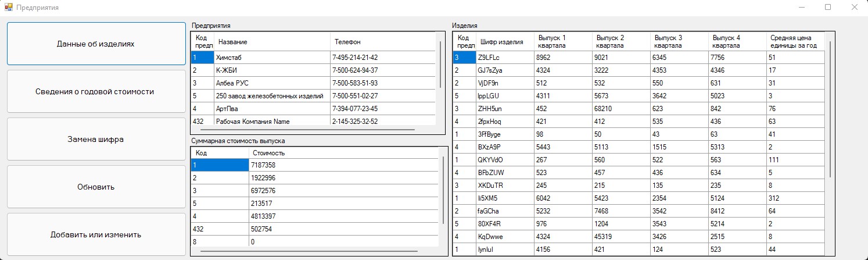The image size is (868, 260).
Task: Click phone "2-145-325-32-52"
Action: tap(382, 121)
